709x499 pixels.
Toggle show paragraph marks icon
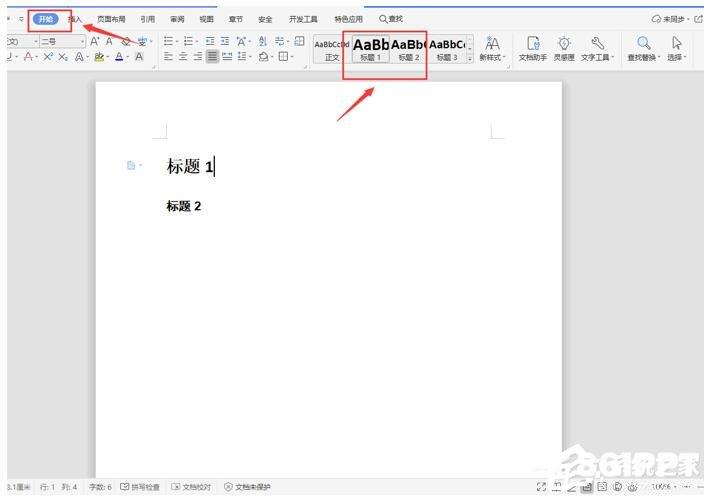pos(280,42)
